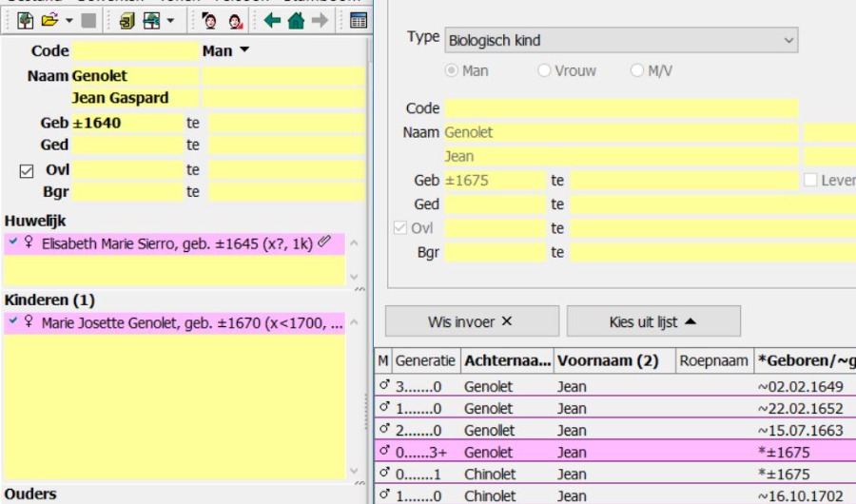856x504 pixels.
Task: Go to home person via green house icon
Action: coord(296,20)
